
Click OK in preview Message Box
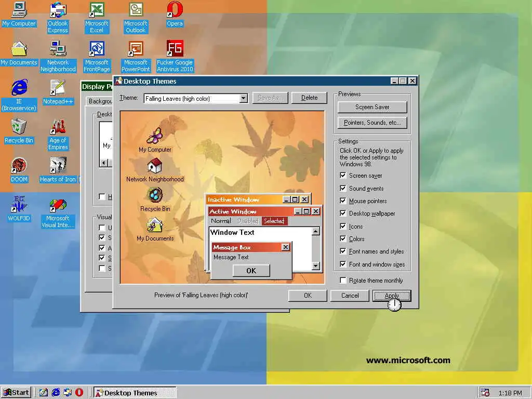(x=251, y=271)
